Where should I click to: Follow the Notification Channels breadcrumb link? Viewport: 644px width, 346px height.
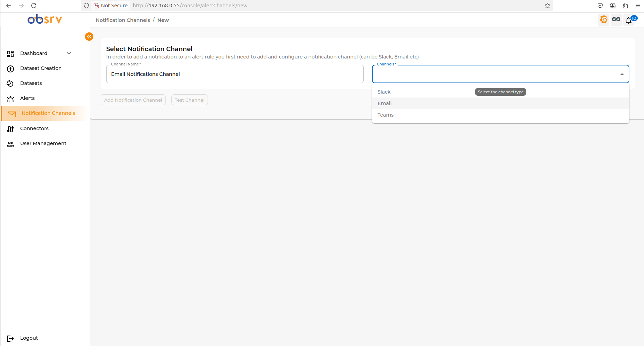[123, 20]
